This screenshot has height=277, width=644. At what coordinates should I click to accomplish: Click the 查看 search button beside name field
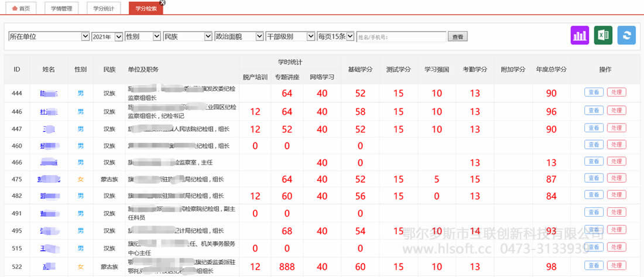458,36
